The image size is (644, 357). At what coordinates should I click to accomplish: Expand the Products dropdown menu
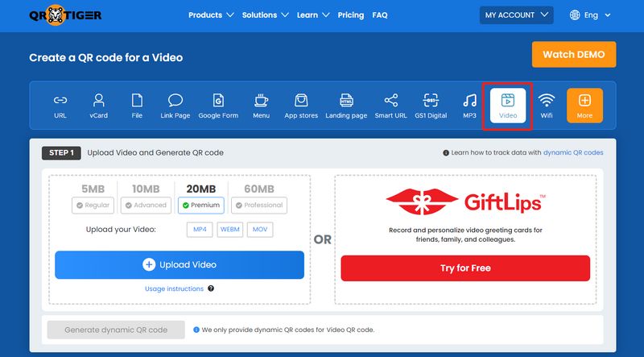click(x=211, y=15)
